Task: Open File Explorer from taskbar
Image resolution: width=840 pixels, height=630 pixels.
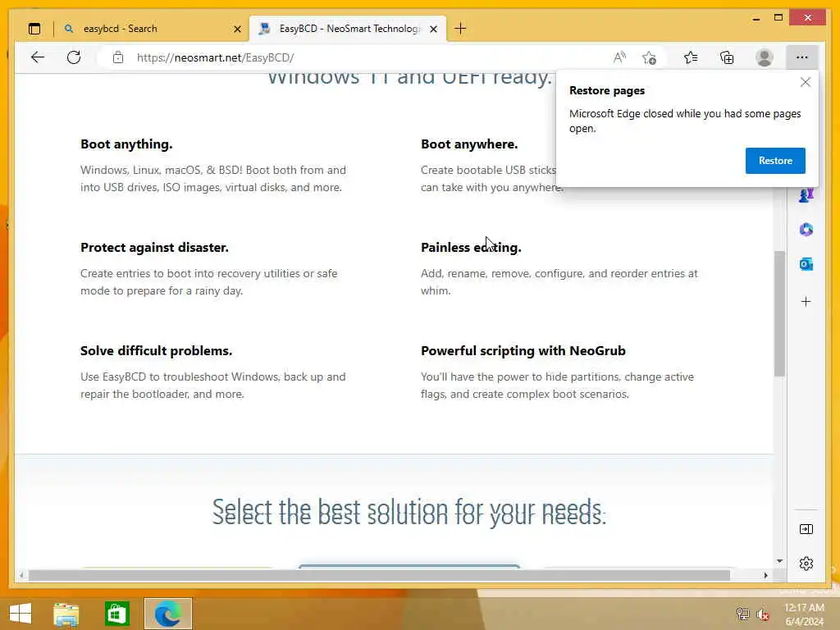Action: (66, 614)
